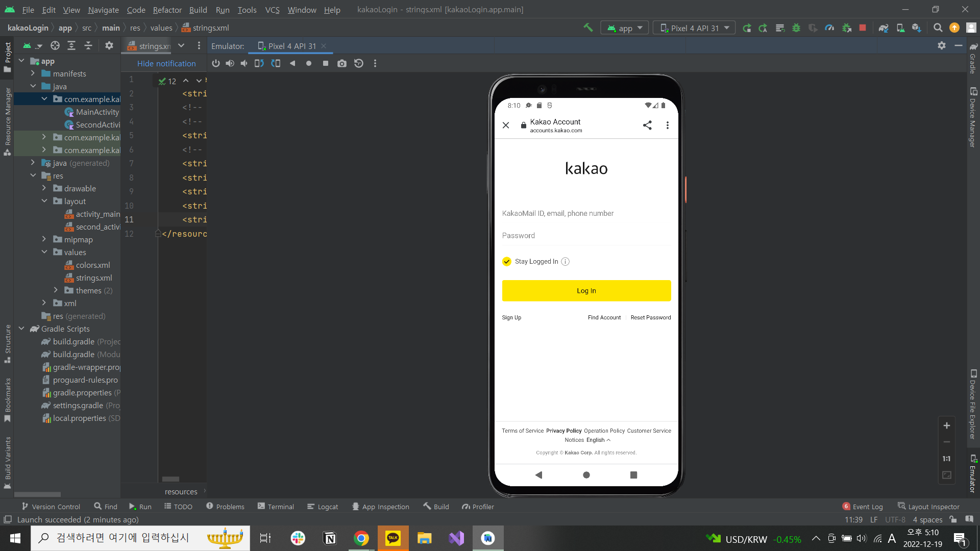980x551 pixels.
Task: Click KakaoTalk icon in taskbar
Action: tap(393, 538)
